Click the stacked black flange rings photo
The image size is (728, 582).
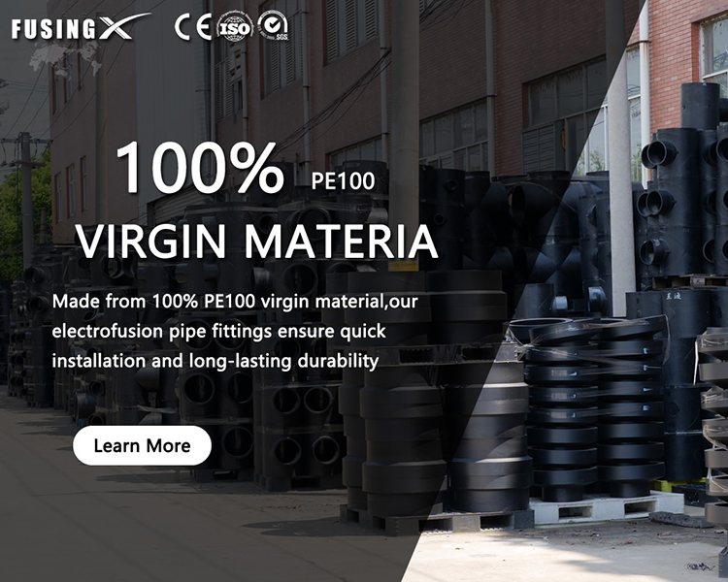[597, 408]
